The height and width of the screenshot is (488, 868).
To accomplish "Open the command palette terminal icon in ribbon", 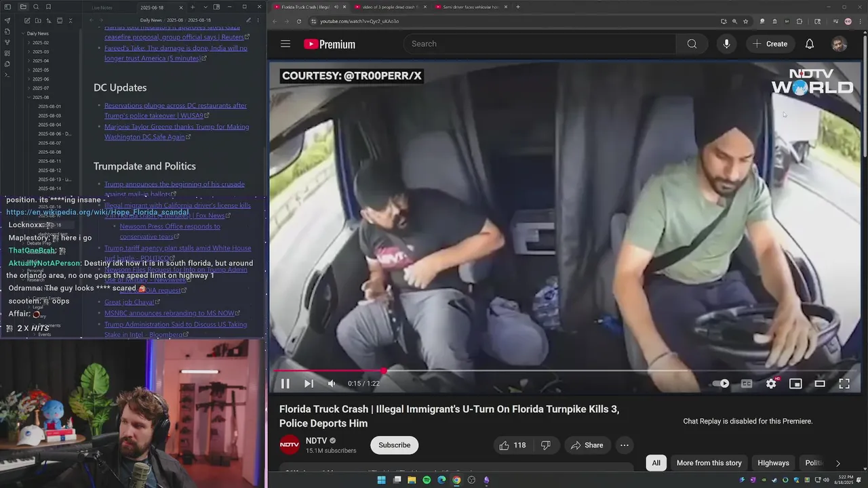I will click(7, 75).
